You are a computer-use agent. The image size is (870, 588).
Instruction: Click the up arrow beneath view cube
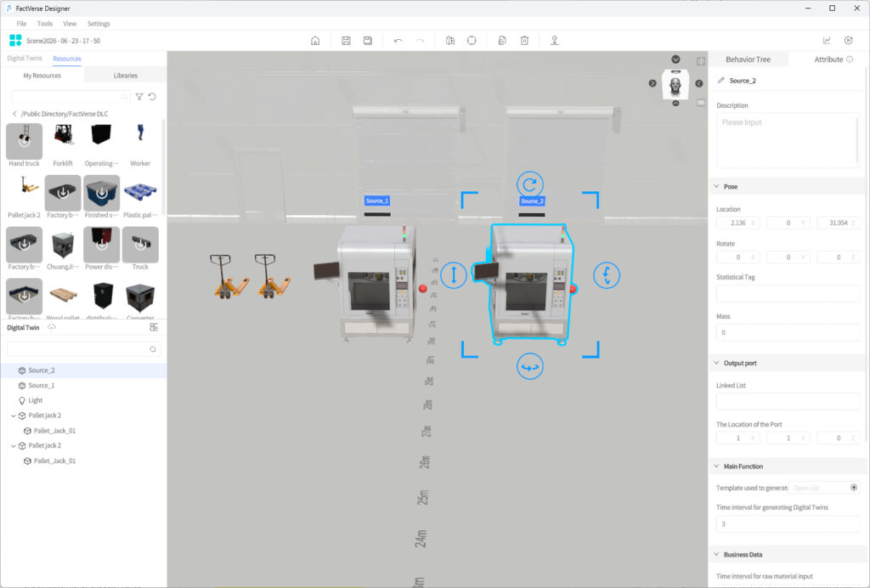tap(675, 103)
